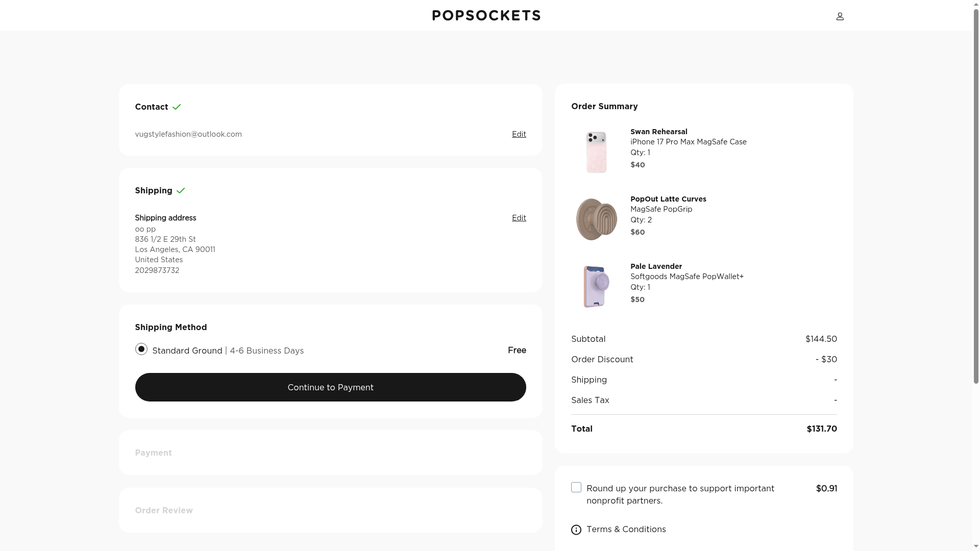Enable the round up purchase checkbox

(x=576, y=488)
